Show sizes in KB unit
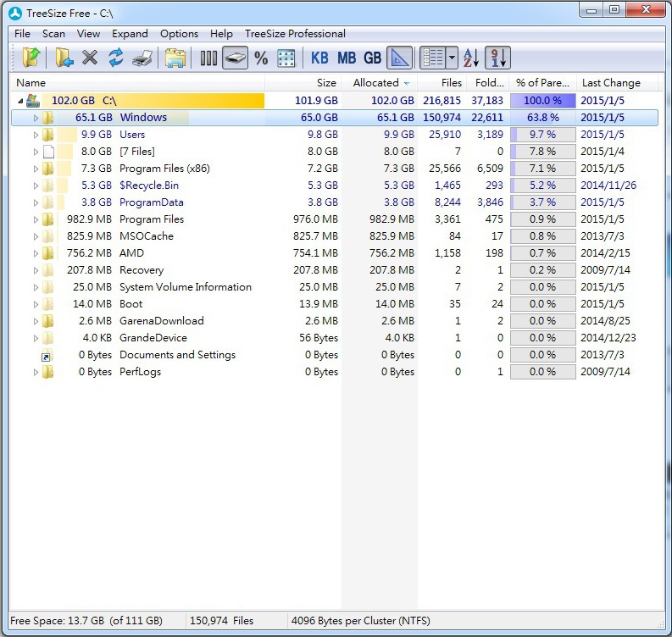 pyautogui.click(x=319, y=58)
